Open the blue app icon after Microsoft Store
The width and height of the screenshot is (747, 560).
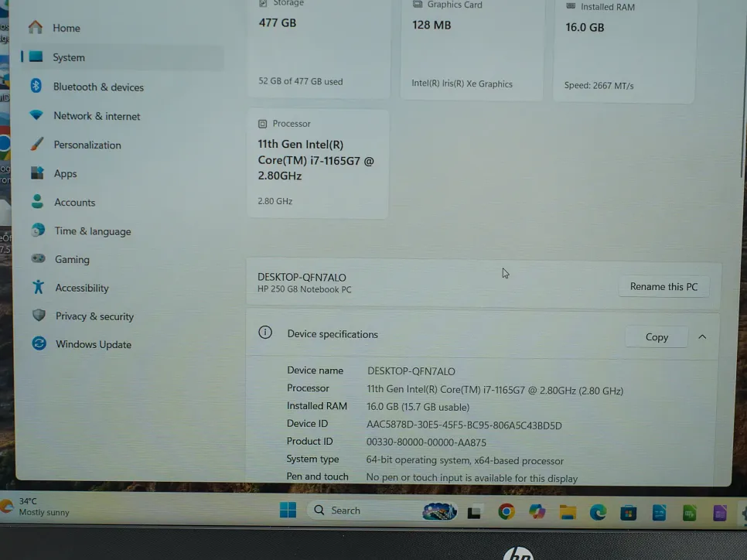pos(659,513)
